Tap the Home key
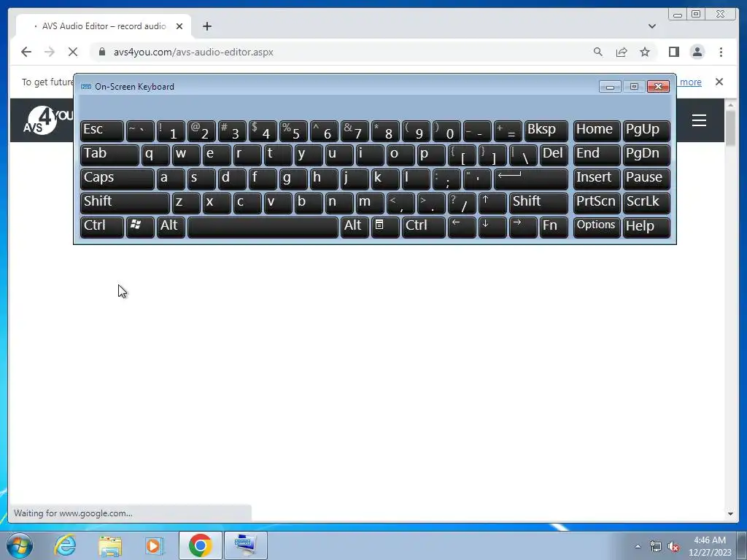The width and height of the screenshot is (747, 560). point(597,131)
